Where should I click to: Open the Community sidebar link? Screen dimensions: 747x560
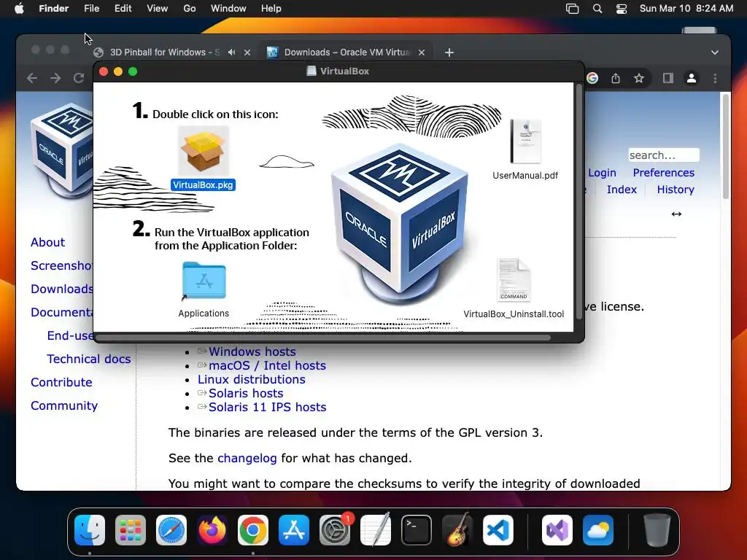pos(64,405)
